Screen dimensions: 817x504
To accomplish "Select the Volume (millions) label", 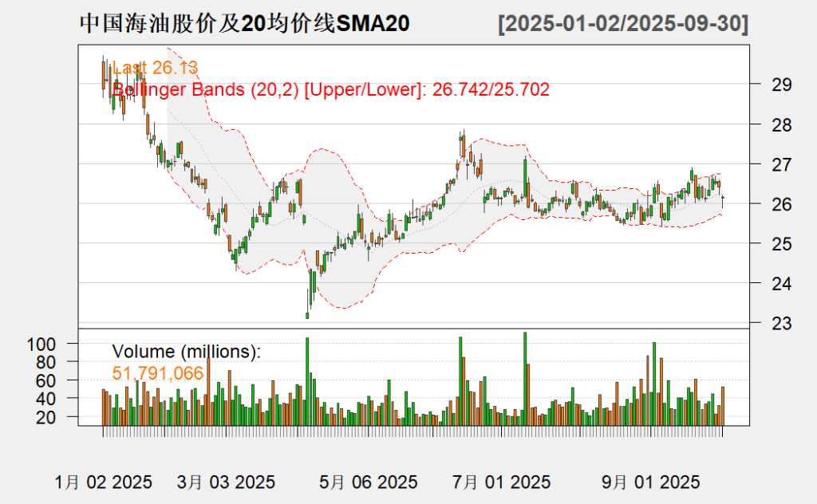I will pyautogui.click(x=187, y=351).
